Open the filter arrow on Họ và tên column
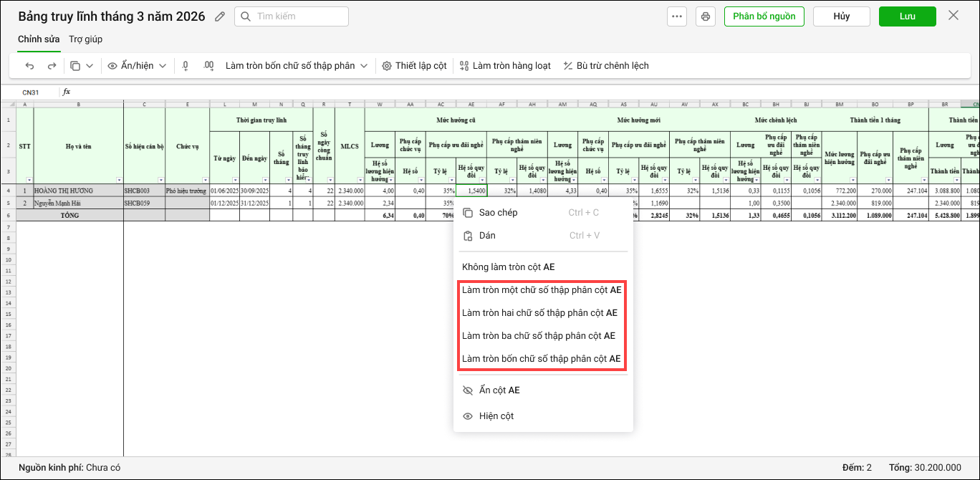Viewport: 980px width, 480px height. click(119, 180)
